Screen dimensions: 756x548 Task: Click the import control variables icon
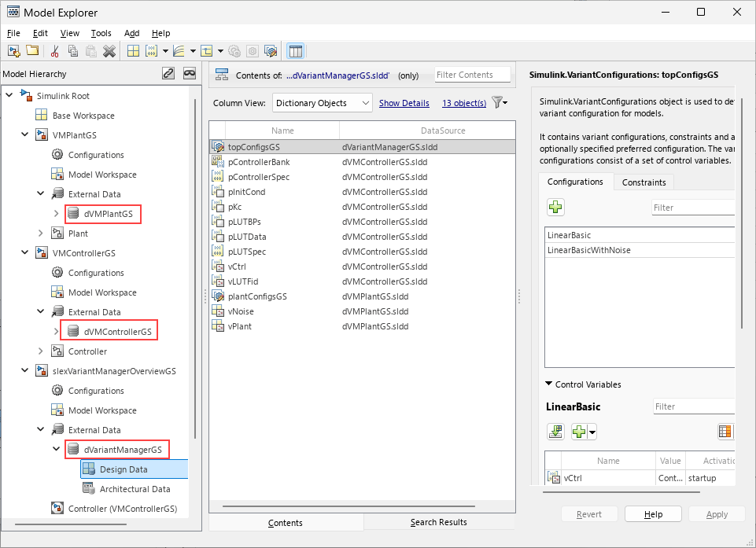(x=556, y=432)
